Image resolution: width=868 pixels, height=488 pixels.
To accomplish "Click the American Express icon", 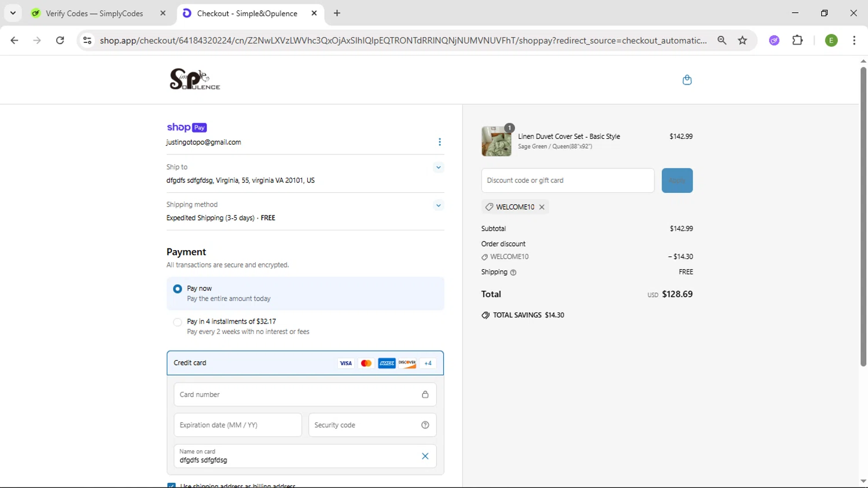I will pyautogui.click(x=387, y=364).
